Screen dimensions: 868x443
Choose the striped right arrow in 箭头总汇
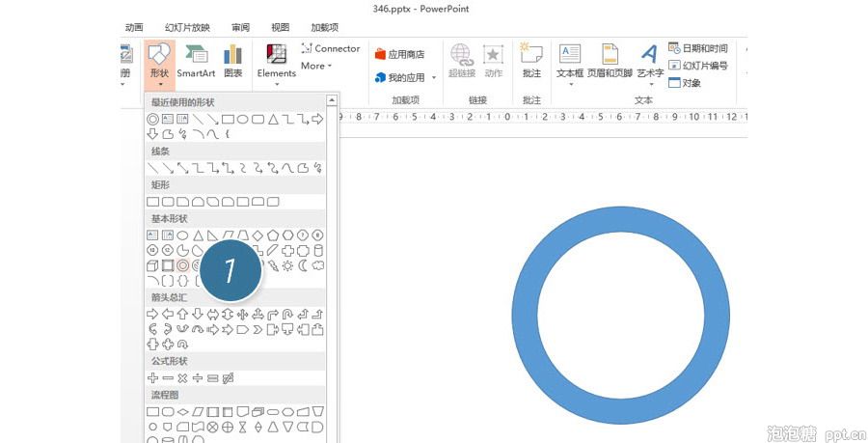tap(212, 330)
